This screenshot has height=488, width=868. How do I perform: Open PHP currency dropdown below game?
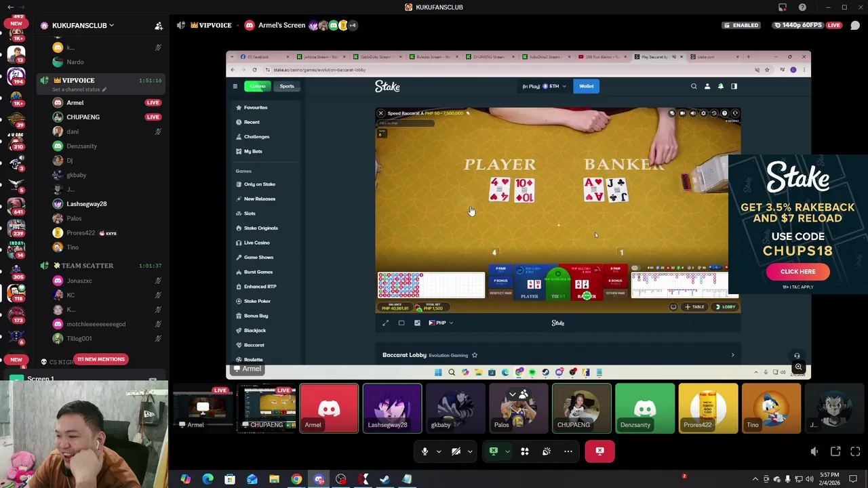[x=441, y=323]
